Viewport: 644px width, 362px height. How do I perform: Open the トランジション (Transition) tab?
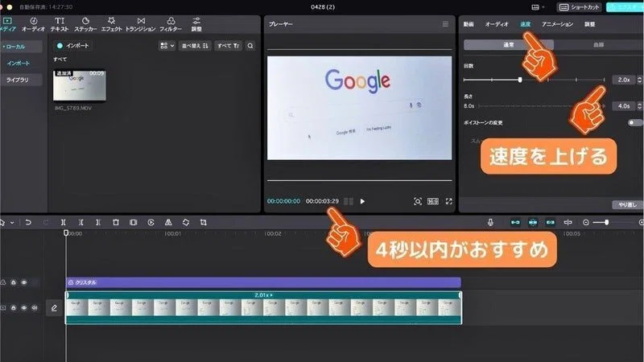coord(140,24)
